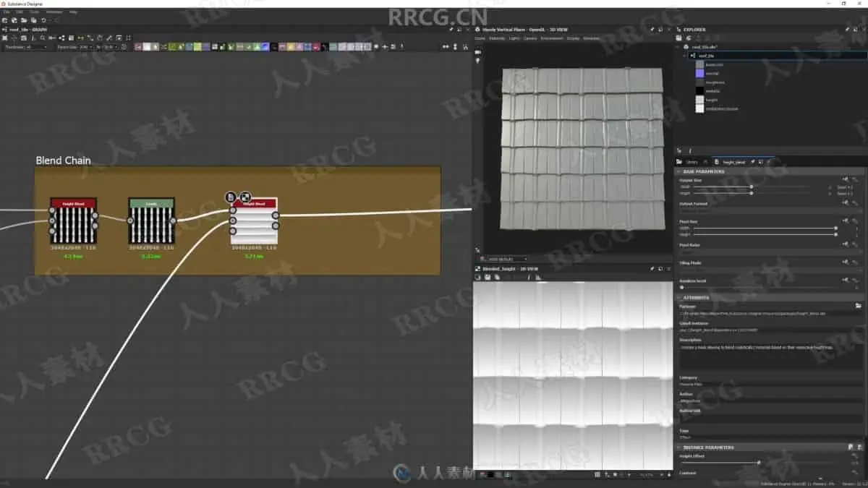The height and width of the screenshot is (488, 868).
Task: Select the left Height Blend node
Action: point(73,221)
